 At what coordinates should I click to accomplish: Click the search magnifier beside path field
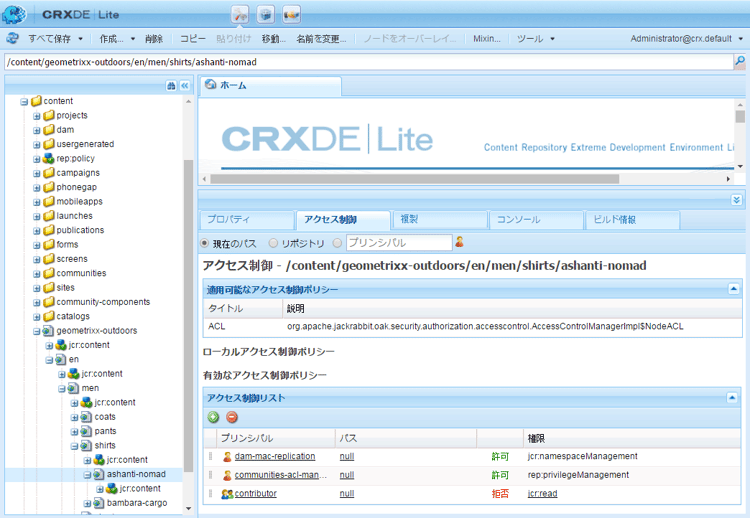tap(739, 61)
